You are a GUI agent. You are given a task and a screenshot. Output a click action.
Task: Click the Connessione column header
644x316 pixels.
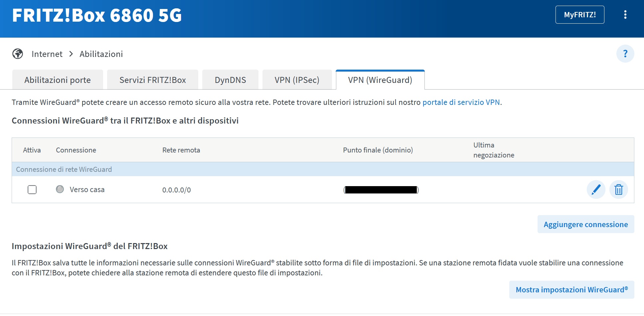tap(76, 150)
